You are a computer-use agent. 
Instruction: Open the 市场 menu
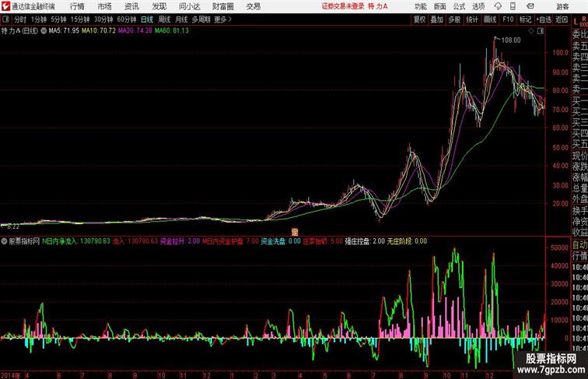point(105,6)
